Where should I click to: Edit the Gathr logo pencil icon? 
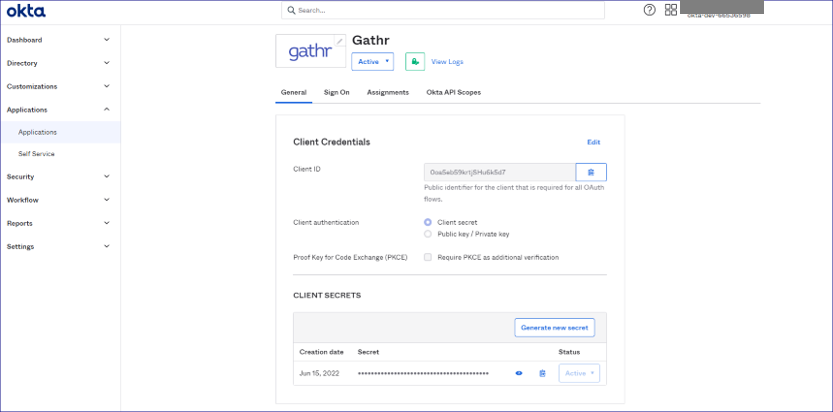click(x=340, y=41)
